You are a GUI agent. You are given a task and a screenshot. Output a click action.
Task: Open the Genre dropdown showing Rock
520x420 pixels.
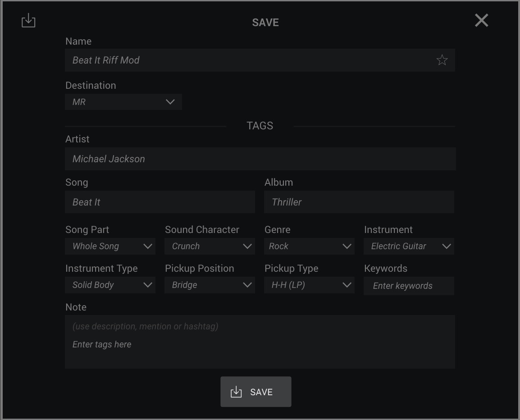click(x=309, y=246)
